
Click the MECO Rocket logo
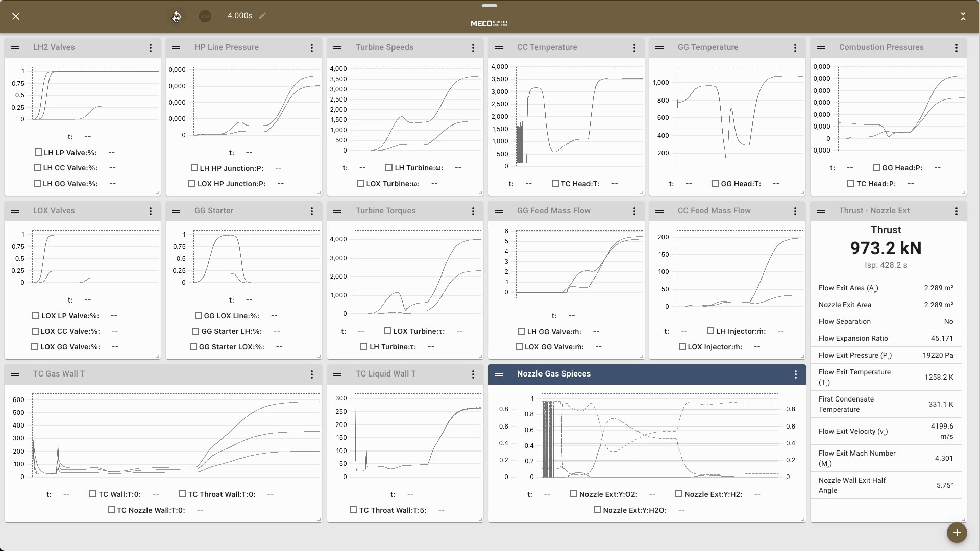coord(489,23)
